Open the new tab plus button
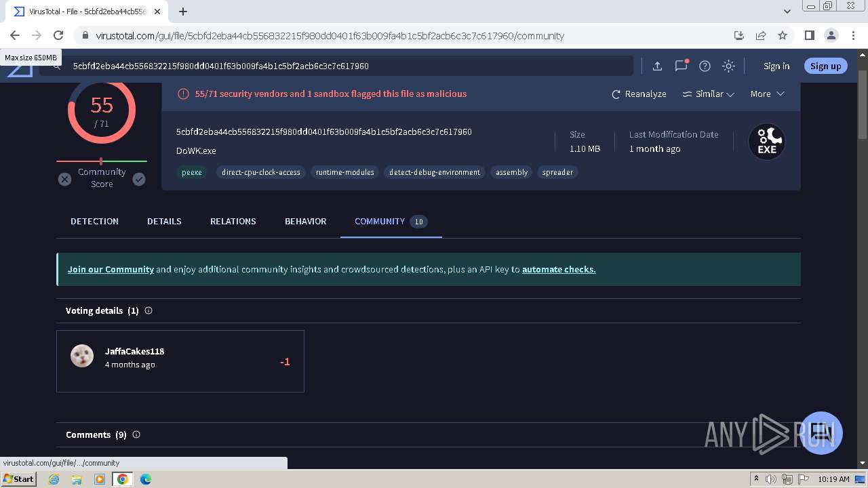Screen dimensions: 868x488 click(x=183, y=11)
